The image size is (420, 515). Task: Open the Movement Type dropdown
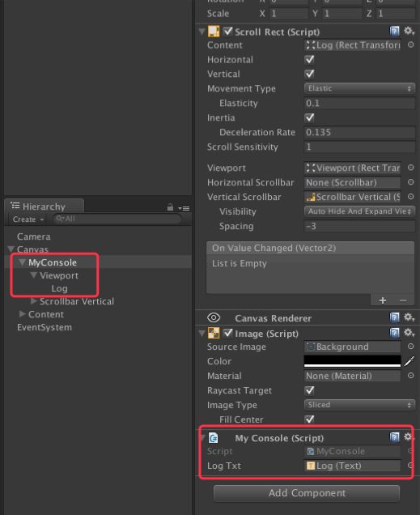pyautogui.click(x=359, y=88)
